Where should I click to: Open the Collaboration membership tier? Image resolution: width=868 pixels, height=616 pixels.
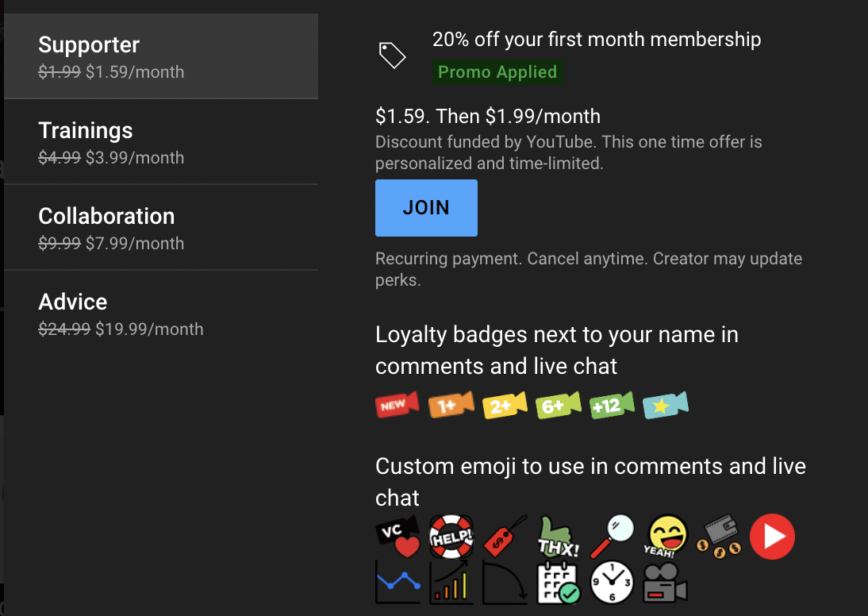click(161, 229)
